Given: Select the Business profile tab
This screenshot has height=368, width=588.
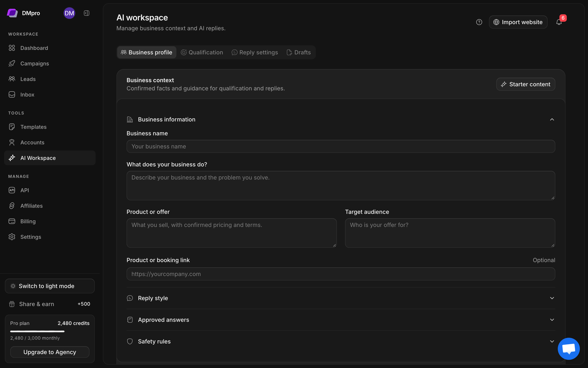Looking at the screenshot, I should click(x=147, y=52).
